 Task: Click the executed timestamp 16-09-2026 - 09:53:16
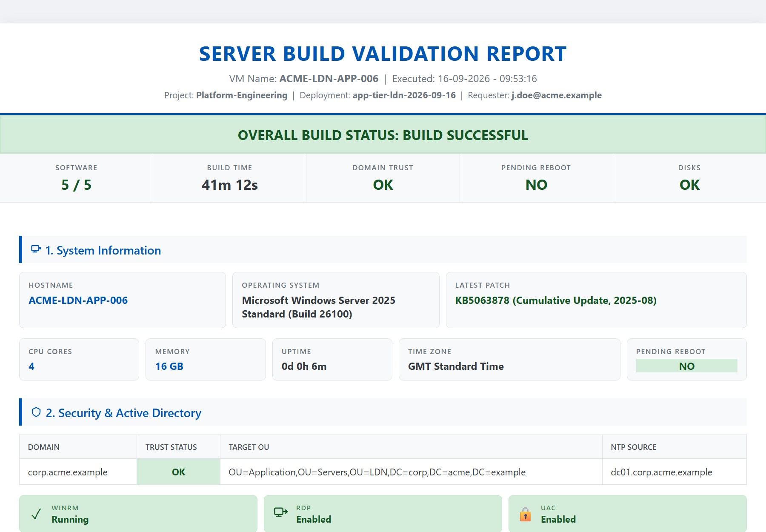[487, 79]
